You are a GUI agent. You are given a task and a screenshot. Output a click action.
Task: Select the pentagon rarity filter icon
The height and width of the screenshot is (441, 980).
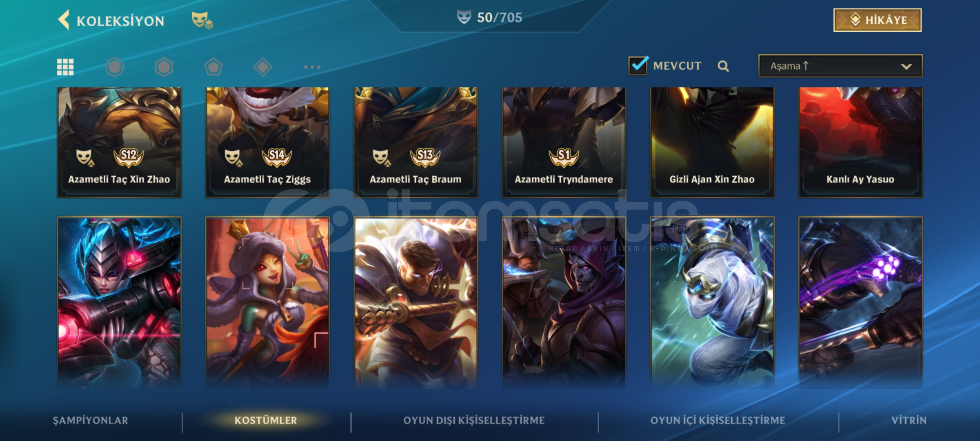click(213, 67)
